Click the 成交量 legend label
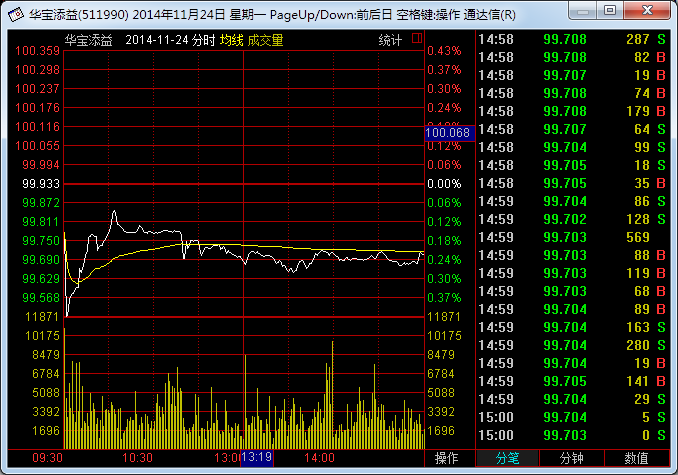 point(266,40)
